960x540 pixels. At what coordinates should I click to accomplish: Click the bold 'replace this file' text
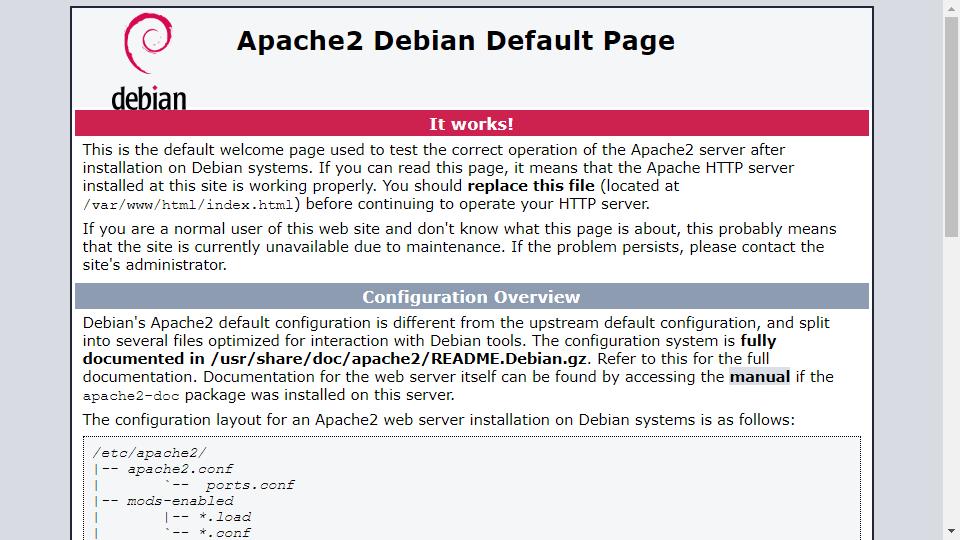531,186
